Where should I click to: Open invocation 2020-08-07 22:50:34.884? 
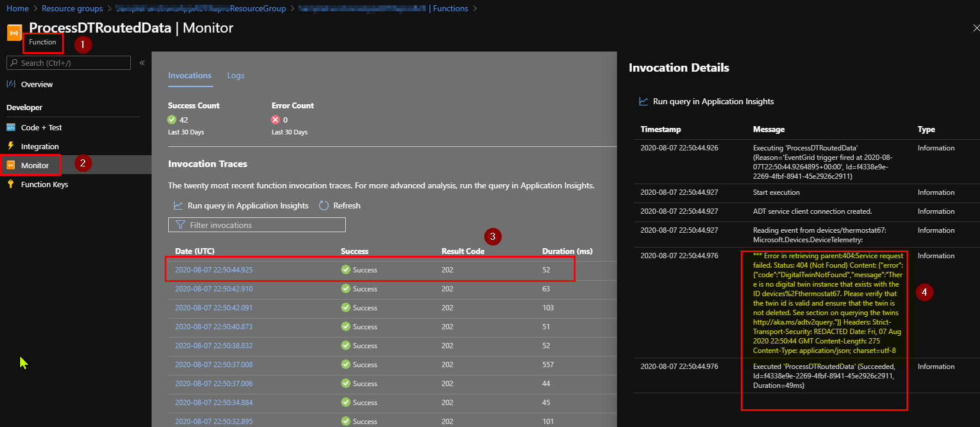(x=214, y=402)
